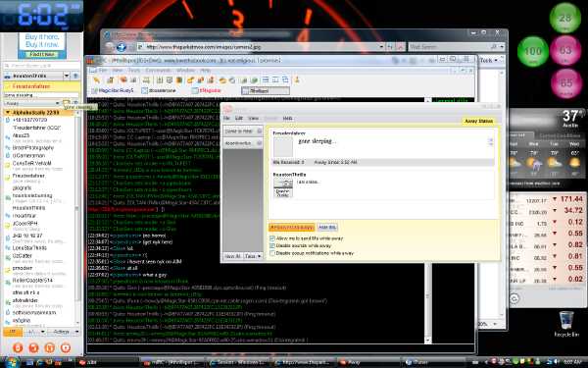Open the browser Web Search provider dropdown

pyautogui.click(x=502, y=47)
